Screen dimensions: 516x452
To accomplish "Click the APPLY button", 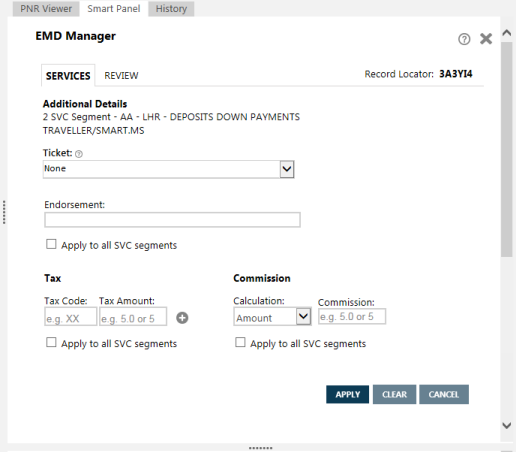I will [347, 394].
